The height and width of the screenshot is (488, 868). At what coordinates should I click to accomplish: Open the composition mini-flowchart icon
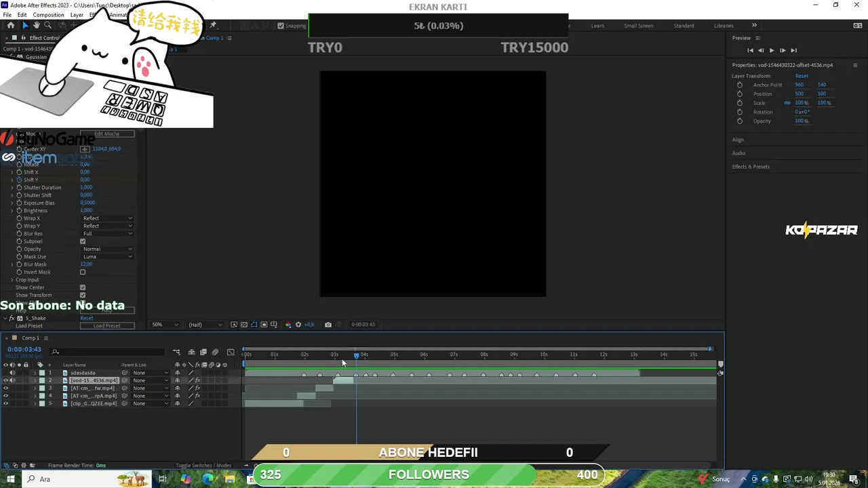176,352
